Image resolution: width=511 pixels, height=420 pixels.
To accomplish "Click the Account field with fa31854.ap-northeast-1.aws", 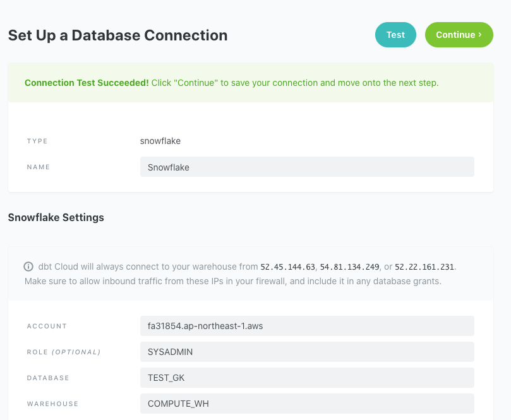I will pos(307,326).
